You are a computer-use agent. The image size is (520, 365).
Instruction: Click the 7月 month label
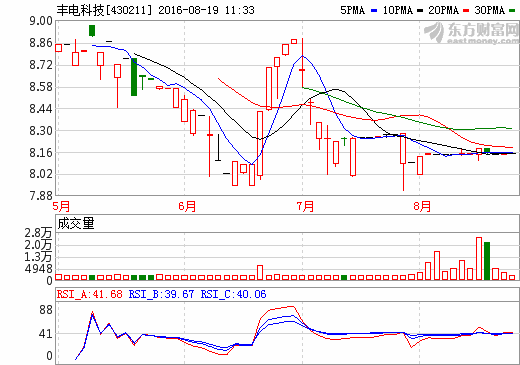(305, 206)
